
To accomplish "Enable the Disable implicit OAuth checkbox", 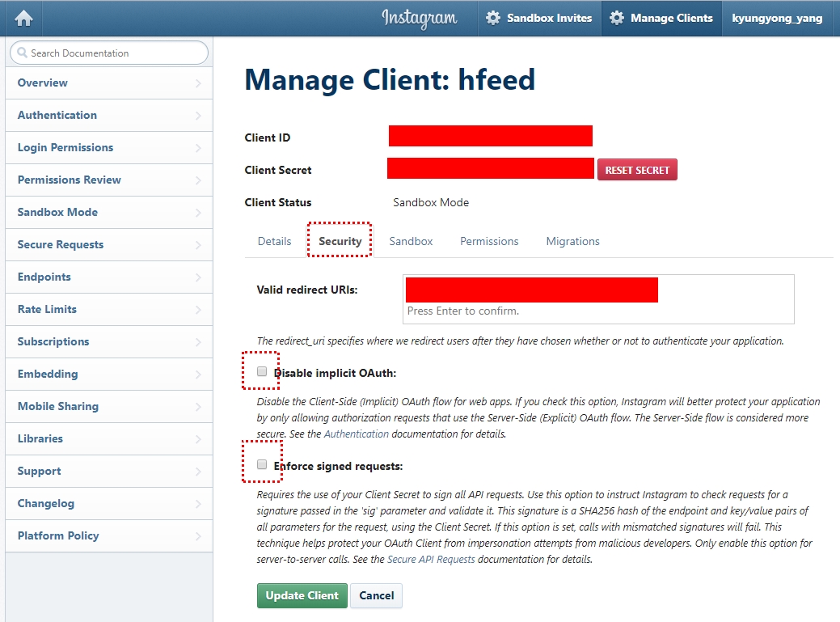I will point(262,372).
